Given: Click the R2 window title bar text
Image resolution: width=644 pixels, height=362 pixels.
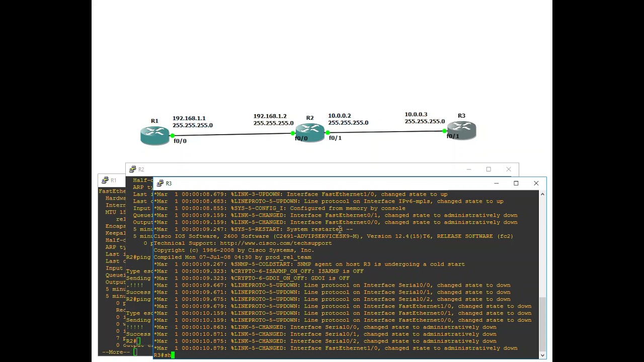Looking at the screenshot, I should tap(141, 169).
